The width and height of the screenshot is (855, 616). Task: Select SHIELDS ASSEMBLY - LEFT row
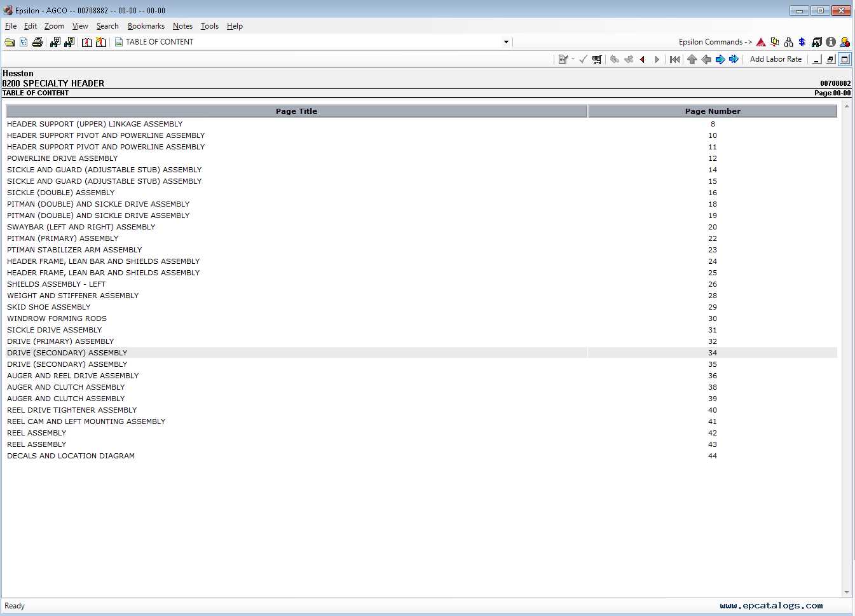tap(421, 284)
